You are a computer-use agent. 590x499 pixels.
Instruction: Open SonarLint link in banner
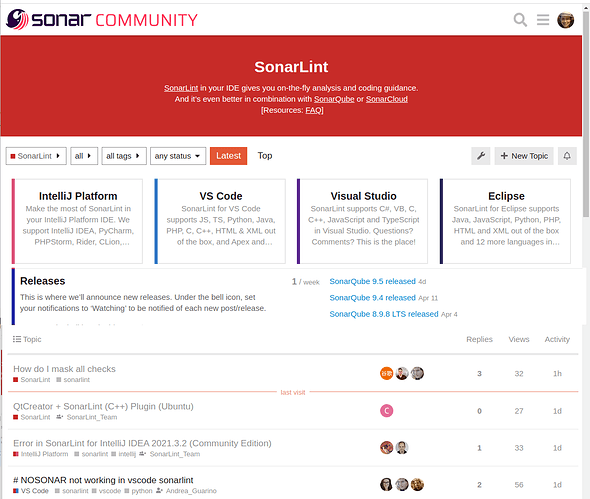181,88
